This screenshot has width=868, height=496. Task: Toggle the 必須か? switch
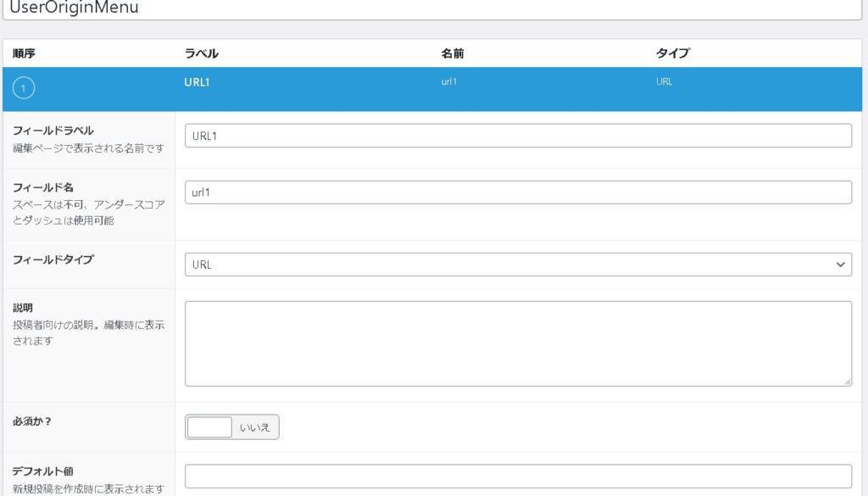(x=231, y=426)
